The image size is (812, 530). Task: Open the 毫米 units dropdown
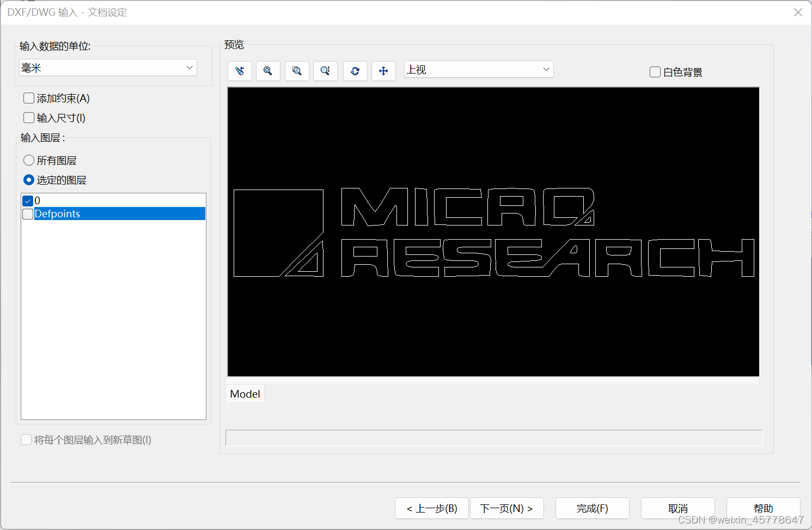click(108, 68)
